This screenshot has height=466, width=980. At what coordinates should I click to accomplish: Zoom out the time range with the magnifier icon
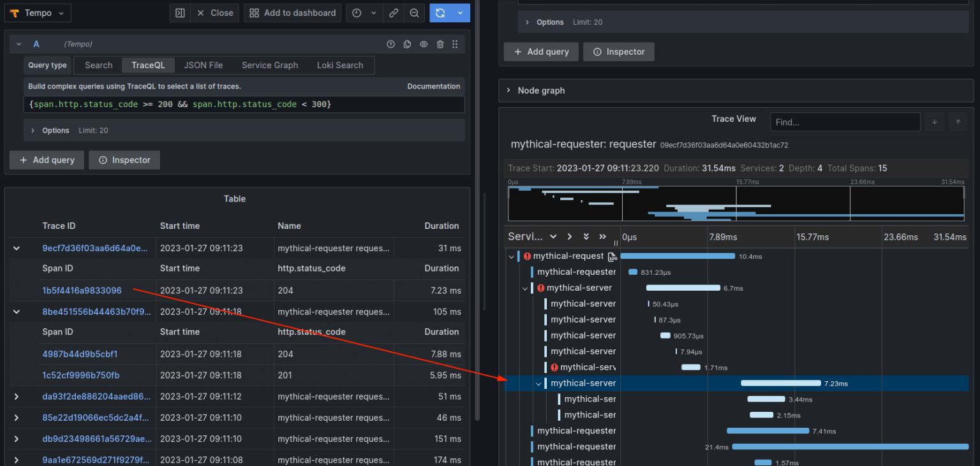pyautogui.click(x=414, y=12)
